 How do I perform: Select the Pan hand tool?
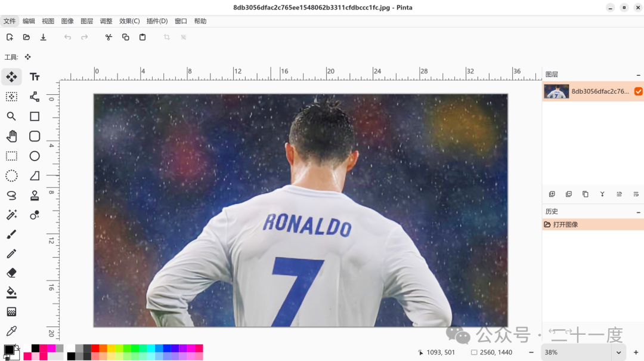point(11,136)
